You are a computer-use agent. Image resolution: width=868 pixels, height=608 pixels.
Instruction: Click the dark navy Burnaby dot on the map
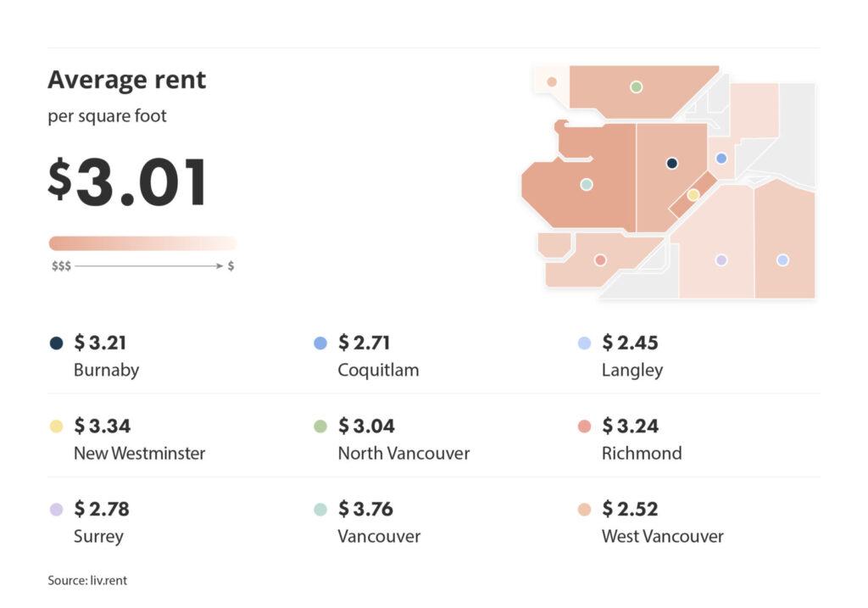(671, 164)
